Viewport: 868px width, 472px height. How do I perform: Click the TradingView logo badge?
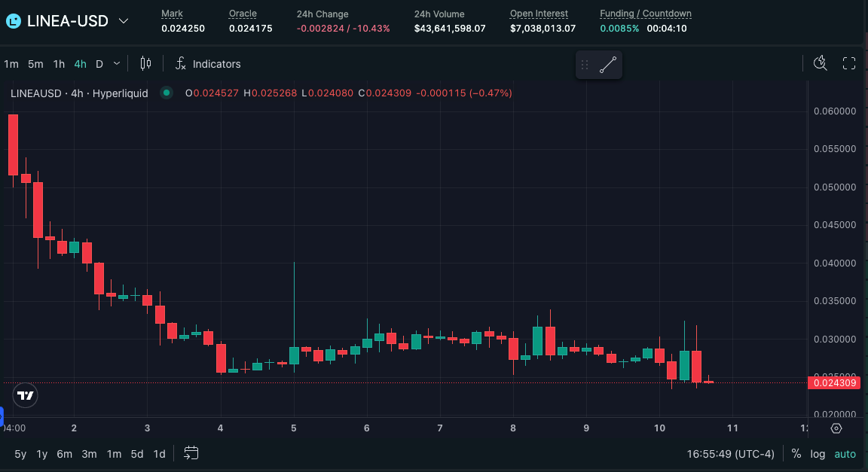(26, 395)
